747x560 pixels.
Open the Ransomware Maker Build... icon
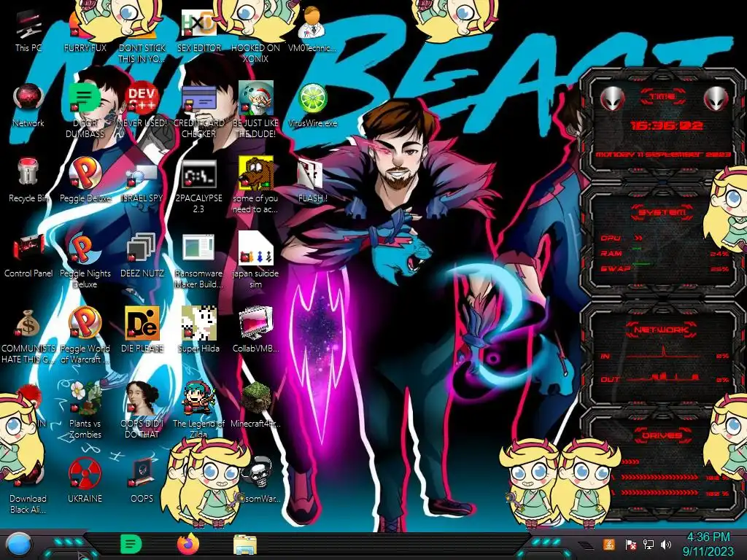tap(198, 261)
